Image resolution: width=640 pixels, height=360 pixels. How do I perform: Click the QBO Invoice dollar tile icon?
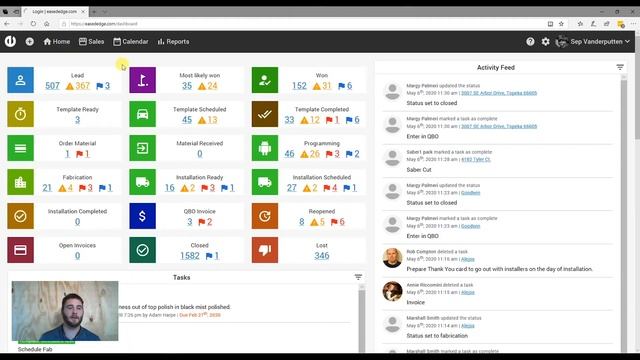[142, 216]
